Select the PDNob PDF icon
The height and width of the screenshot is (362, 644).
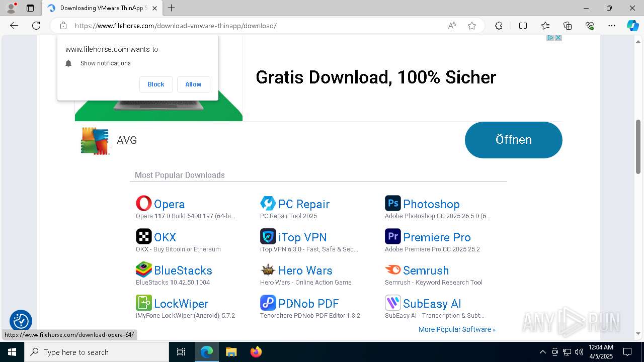pyautogui.click(x=268, y=303)
